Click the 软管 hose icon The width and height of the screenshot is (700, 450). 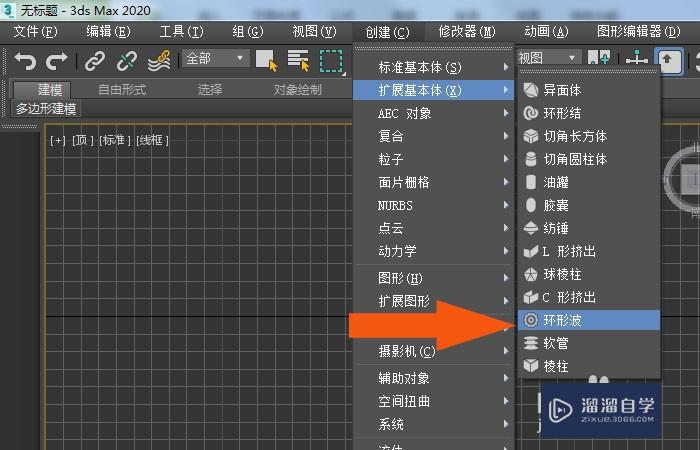click(x=531, y=343)
